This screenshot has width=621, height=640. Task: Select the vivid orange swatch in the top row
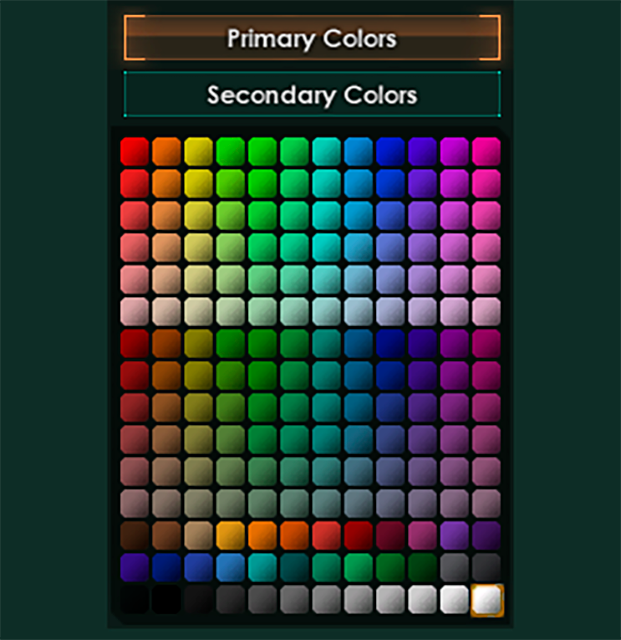pos(166,151)
